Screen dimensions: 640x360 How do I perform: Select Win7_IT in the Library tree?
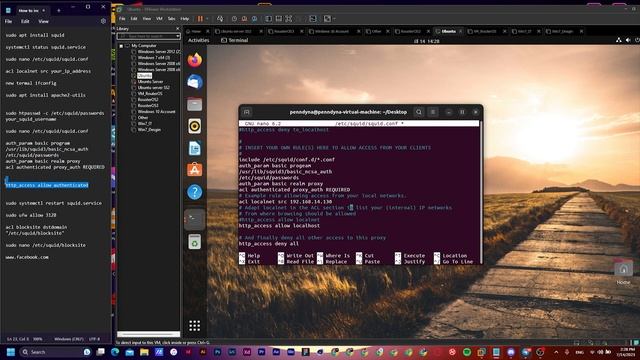(144, 123)
